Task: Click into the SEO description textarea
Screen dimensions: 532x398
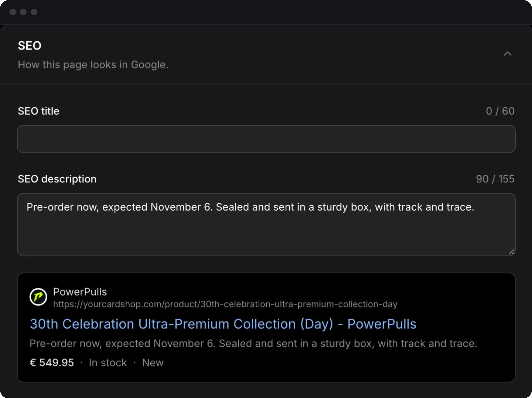Action: 266,225
